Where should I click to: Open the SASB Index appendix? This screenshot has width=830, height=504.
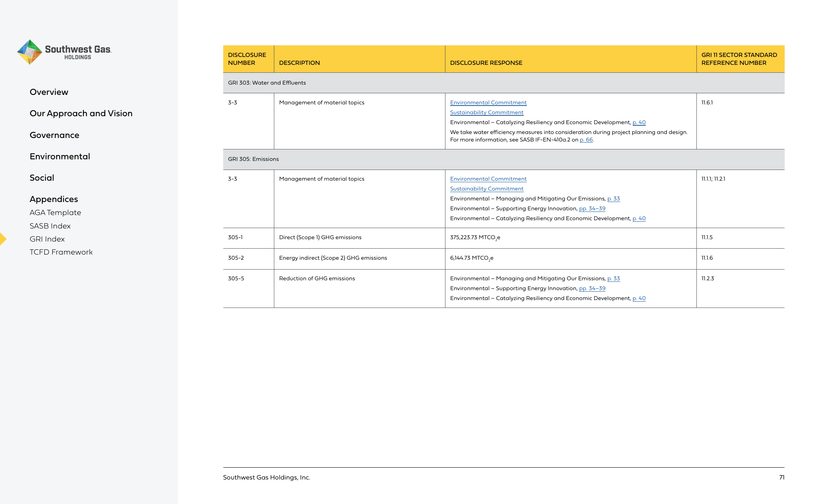(50, 226)
